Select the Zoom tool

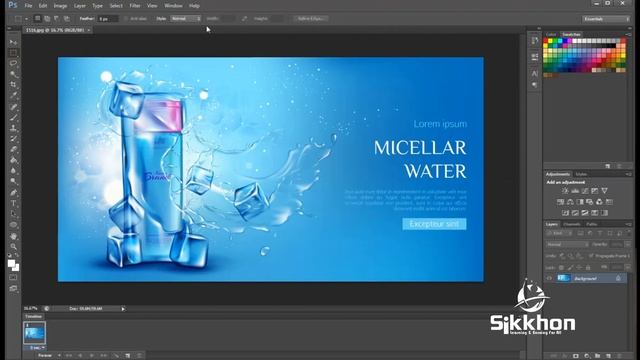point(13,247)
